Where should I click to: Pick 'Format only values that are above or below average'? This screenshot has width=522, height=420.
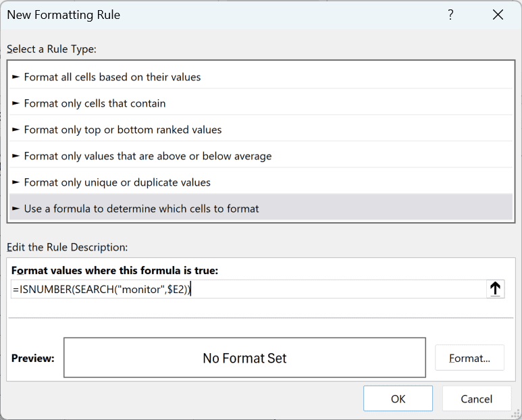click(261, 156)
